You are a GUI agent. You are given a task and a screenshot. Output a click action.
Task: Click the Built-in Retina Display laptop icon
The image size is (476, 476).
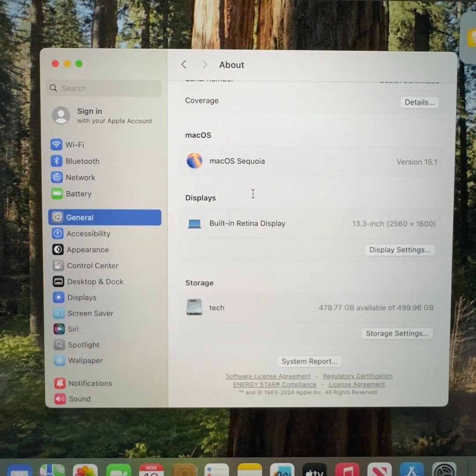pyautogui.click(x=194, y=223)
